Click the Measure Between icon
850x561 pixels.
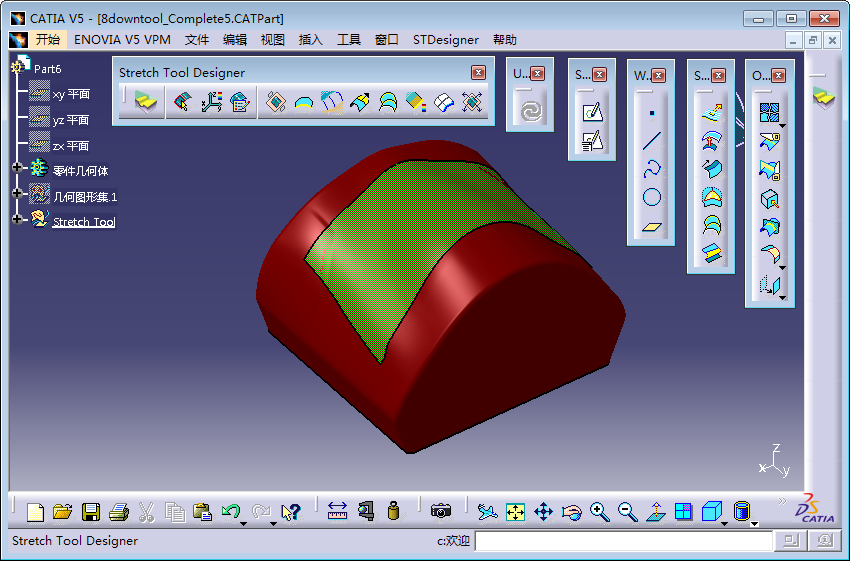pyautogui.click(x=337, y=512)
